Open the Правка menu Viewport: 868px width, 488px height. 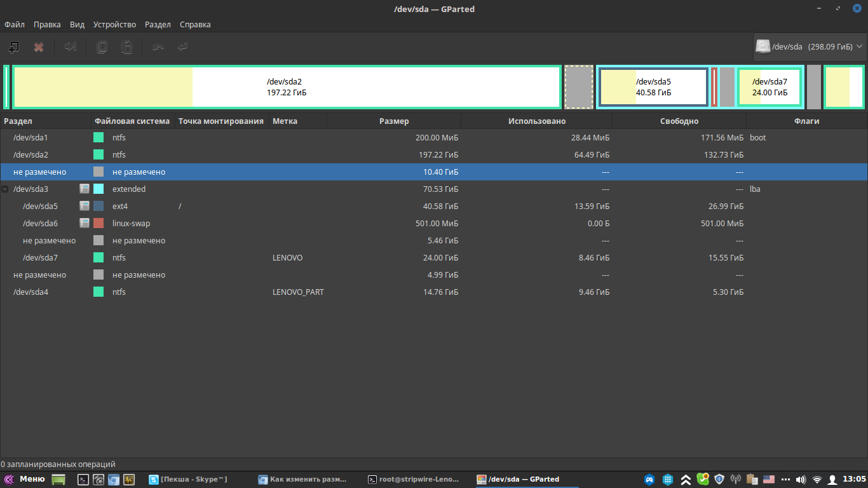(x=47, y=25)
